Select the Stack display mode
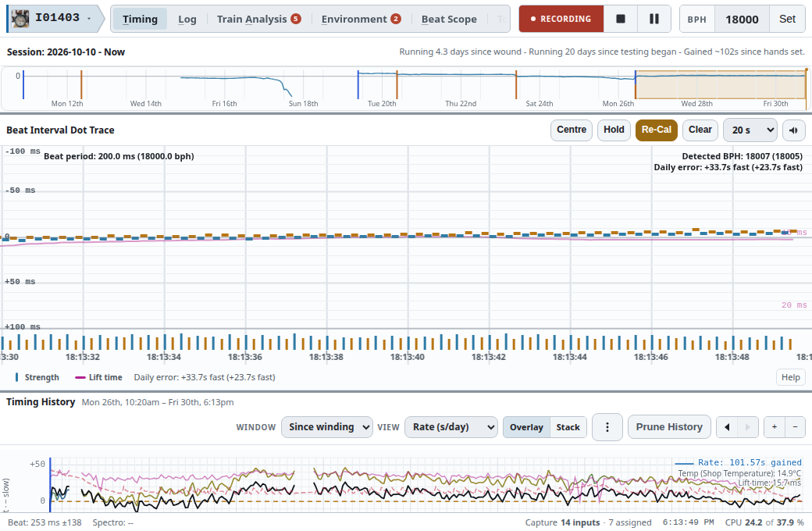Image resolution: width=812 pixels, height=531 pixels. click(x=568, y=427)
